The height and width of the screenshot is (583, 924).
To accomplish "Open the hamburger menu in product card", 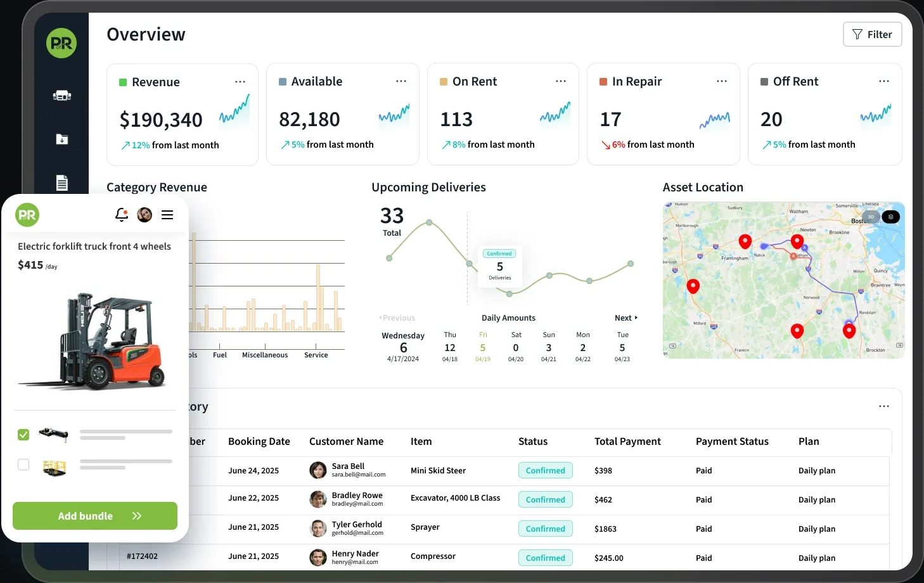I will click(x=167, y=215).
